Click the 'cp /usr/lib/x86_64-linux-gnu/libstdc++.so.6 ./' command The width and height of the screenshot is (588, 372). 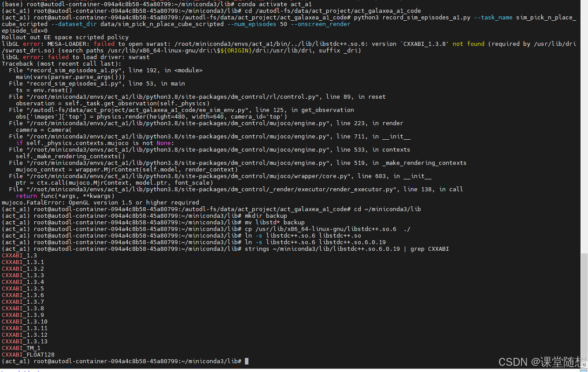click(x=328, y=229)
